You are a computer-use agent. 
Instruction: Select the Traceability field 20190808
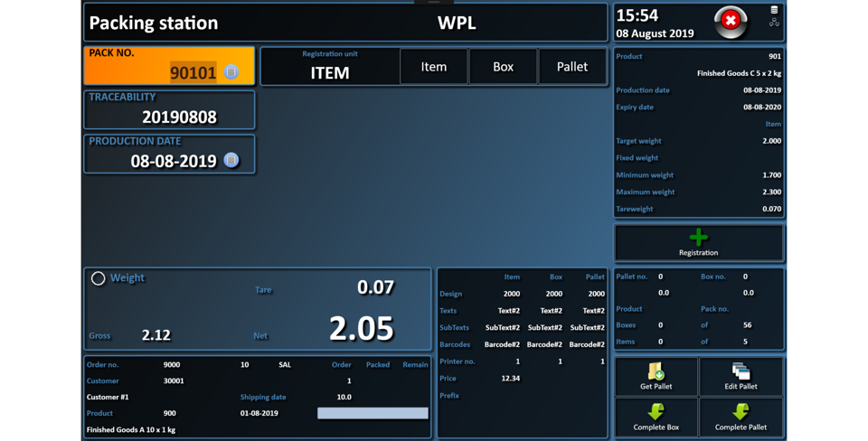(179, 117)
